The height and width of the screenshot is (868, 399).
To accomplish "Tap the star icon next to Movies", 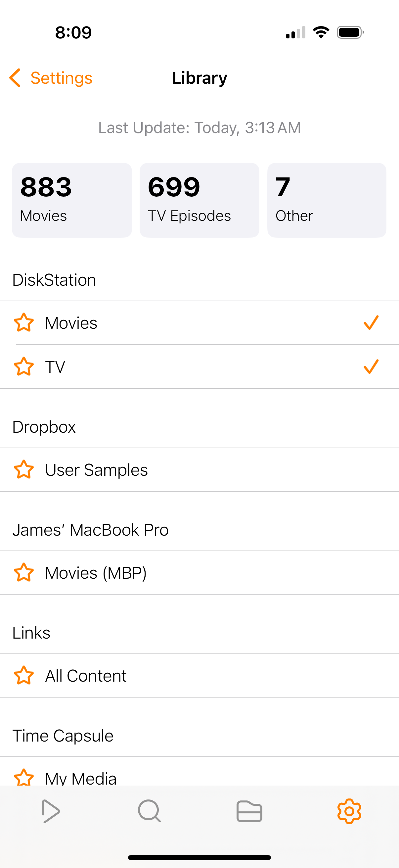I will tap(23, 322).
